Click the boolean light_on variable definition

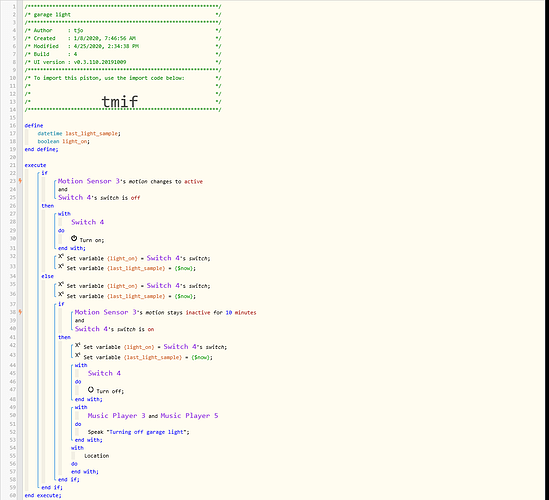64,141
